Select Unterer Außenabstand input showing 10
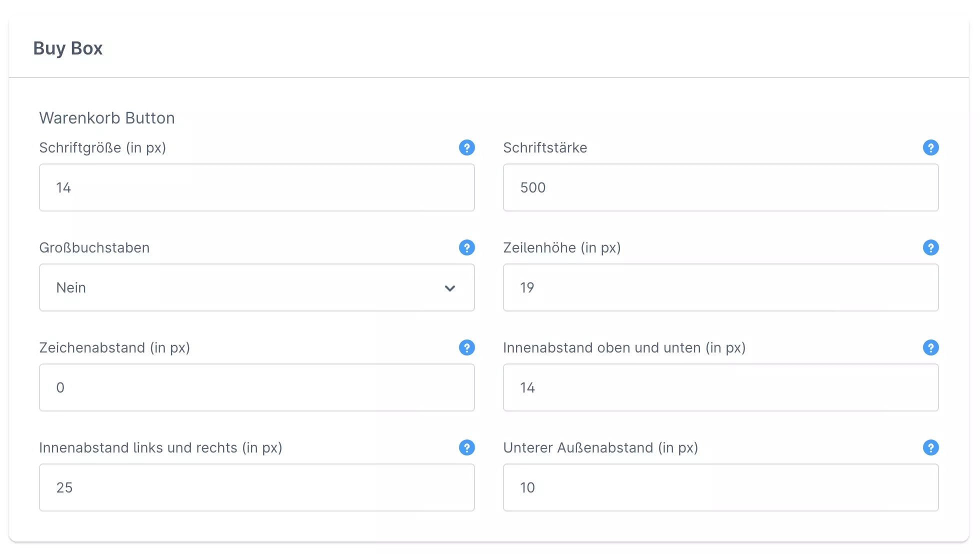This screenshot has width=980, height=554. (x=720, y=487)
